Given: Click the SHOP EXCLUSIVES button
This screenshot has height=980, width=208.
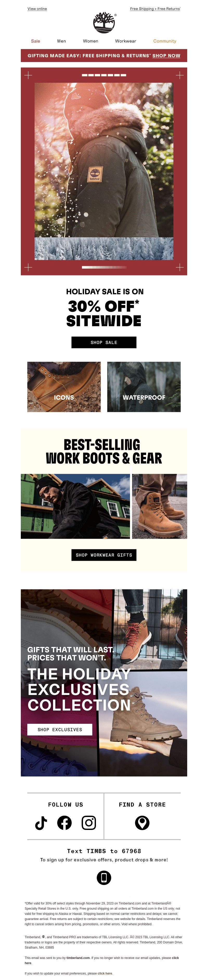Looking at the screenshot, I should (x=60, y=729).
